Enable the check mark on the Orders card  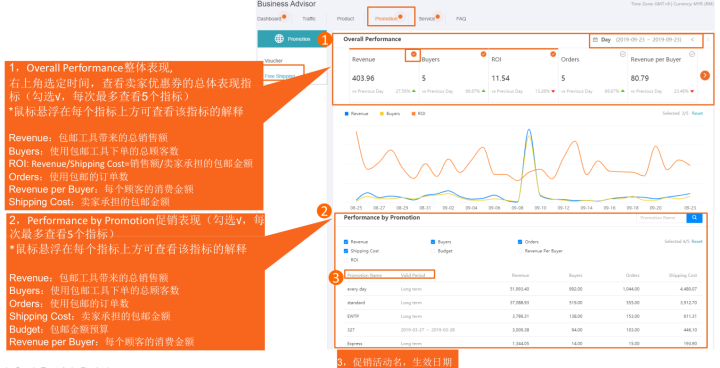(623, 54)
